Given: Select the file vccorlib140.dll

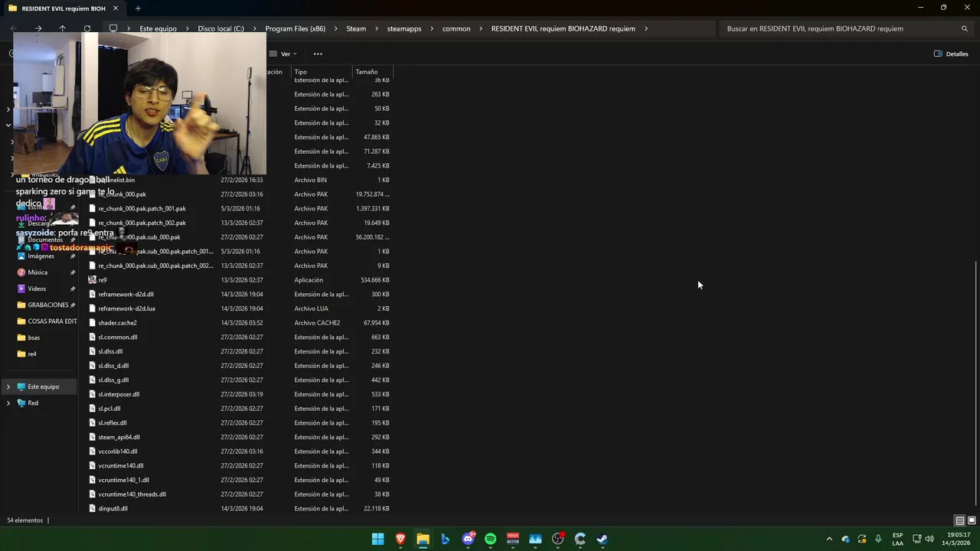Looking at the screenshot, I should 118,452.
